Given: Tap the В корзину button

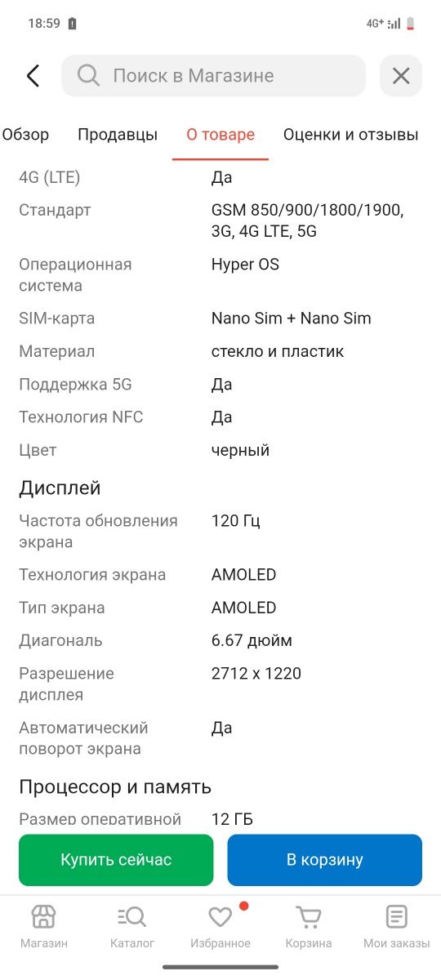Looking at the screenshot, I should click(x=325, y=860).
